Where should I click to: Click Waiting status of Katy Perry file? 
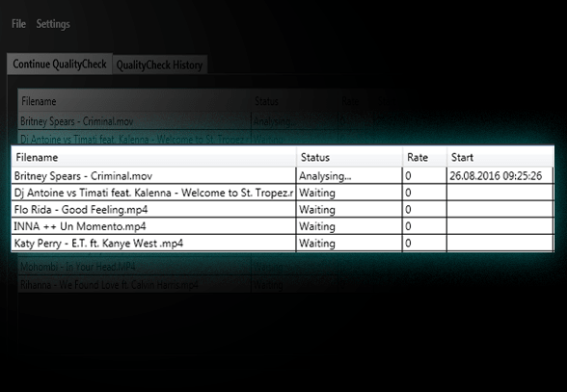(349, 243)
